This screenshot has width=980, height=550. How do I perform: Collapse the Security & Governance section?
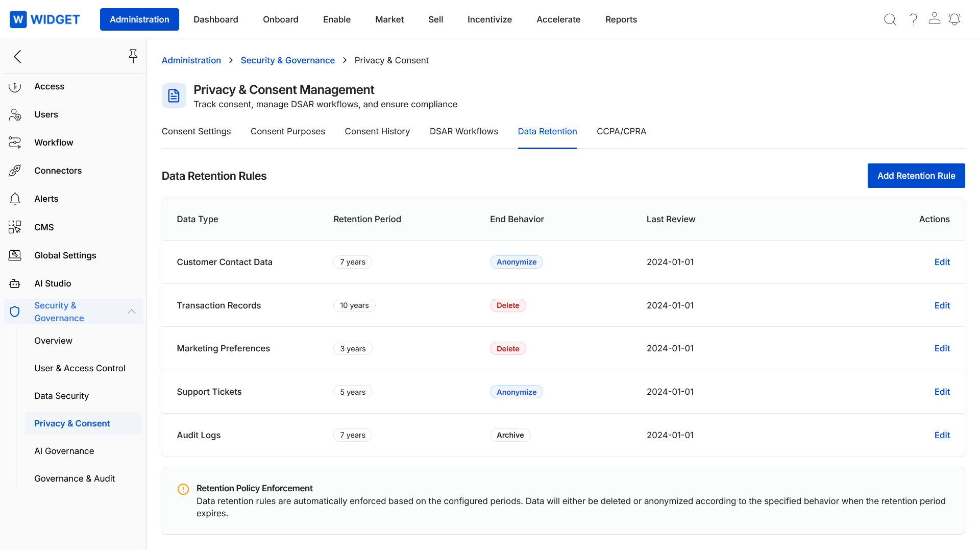click(x=131, y=312)
